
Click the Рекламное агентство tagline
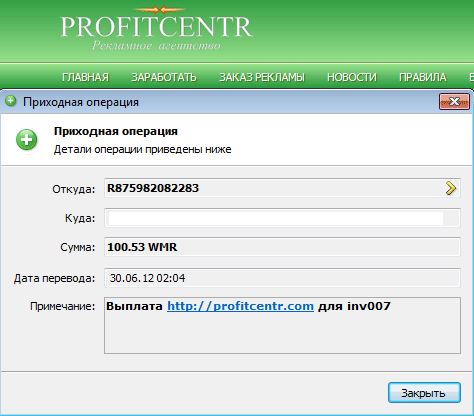(156, 45)
